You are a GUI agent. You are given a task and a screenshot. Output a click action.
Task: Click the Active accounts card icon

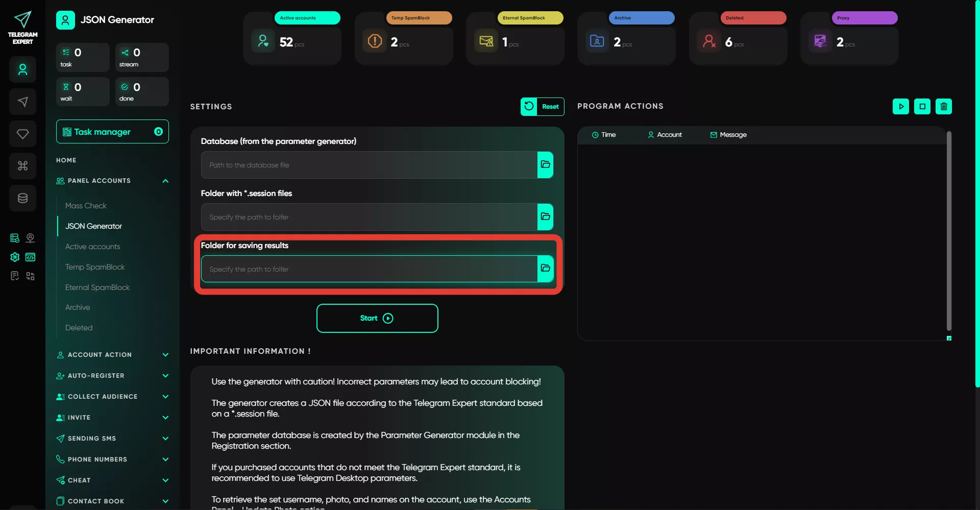point(263,41)
